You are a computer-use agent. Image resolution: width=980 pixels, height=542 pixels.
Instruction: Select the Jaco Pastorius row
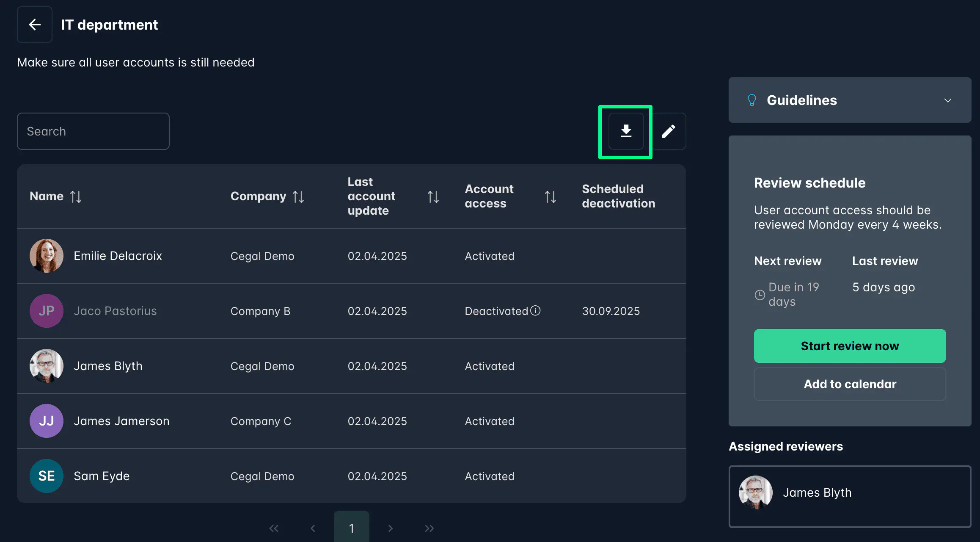[x=115, y=311]
